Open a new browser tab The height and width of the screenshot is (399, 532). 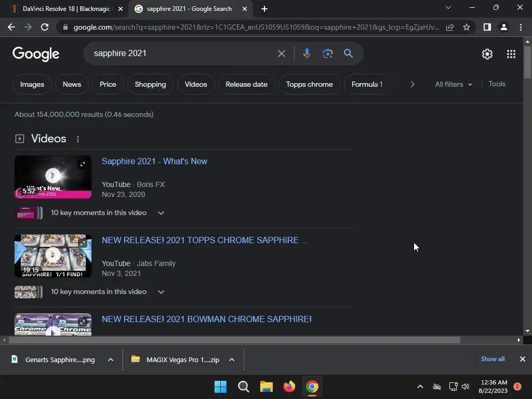264,9
